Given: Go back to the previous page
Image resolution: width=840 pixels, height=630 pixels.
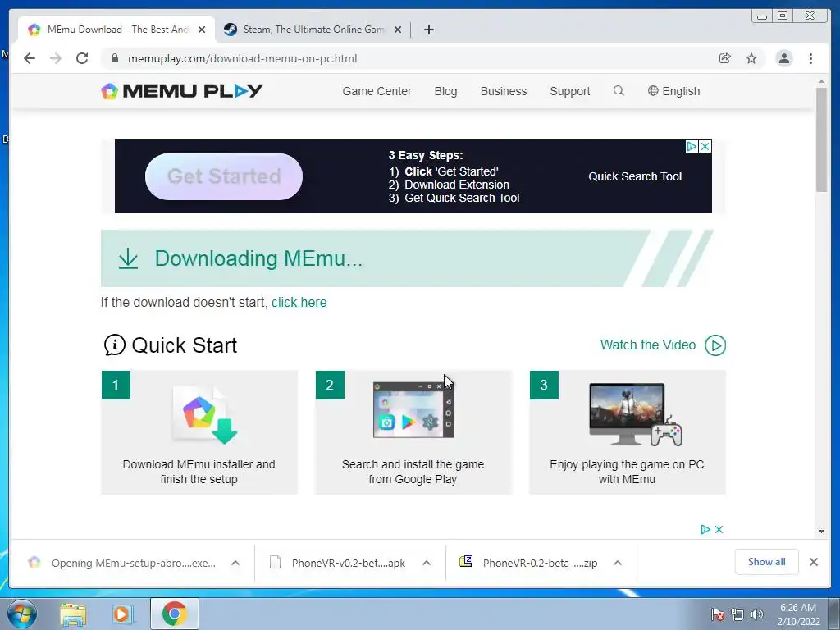Looking at the screenshot, I should (30, 58).
